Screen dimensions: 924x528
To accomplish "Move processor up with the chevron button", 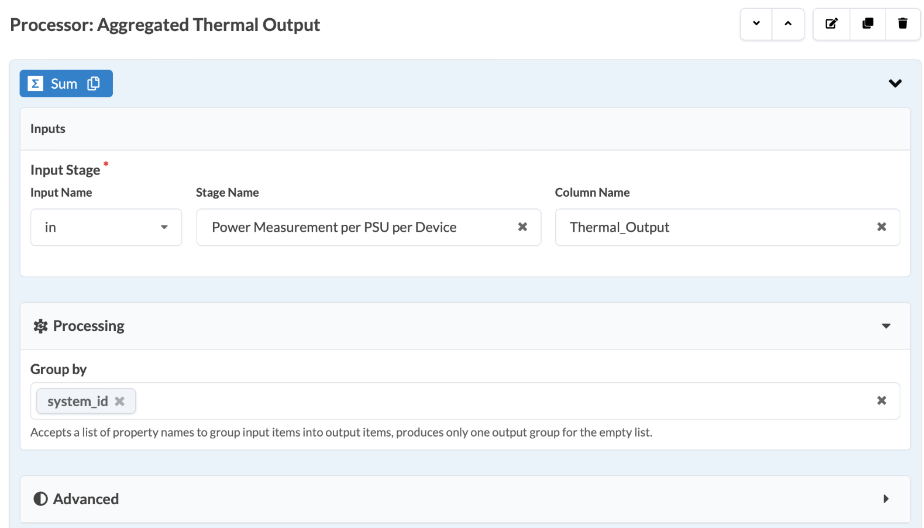I will pyautogui.click(x=788, y=24).
